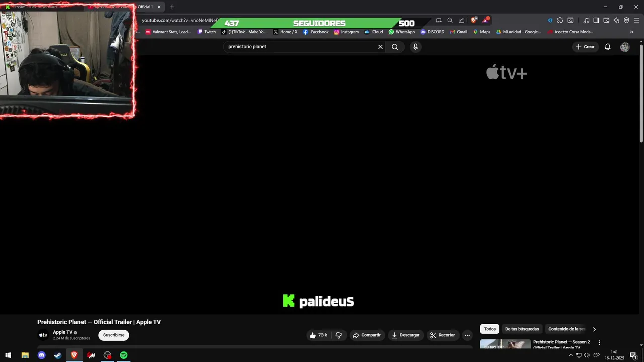Like the video showing 73 k

(318, 335)
